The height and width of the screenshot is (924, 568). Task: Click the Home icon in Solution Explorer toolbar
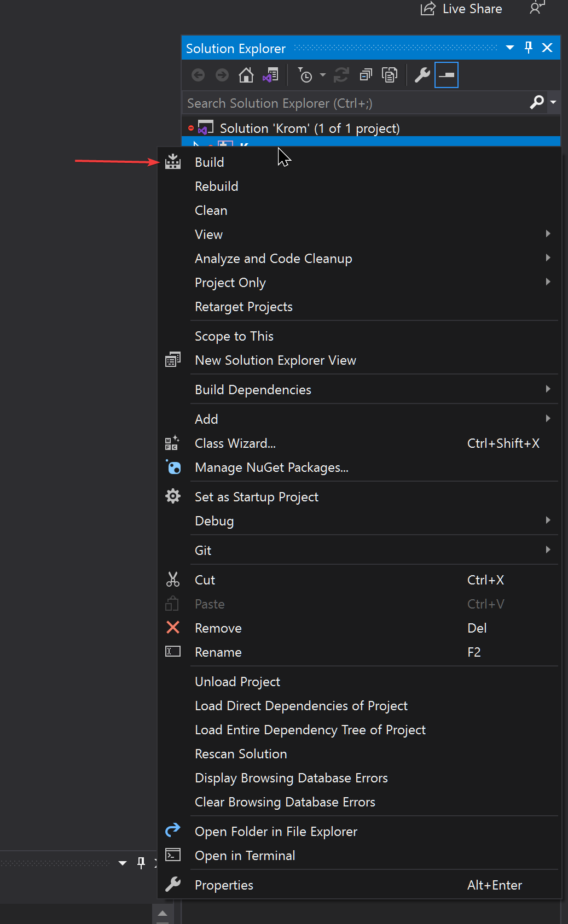click(x=246, y=75)
